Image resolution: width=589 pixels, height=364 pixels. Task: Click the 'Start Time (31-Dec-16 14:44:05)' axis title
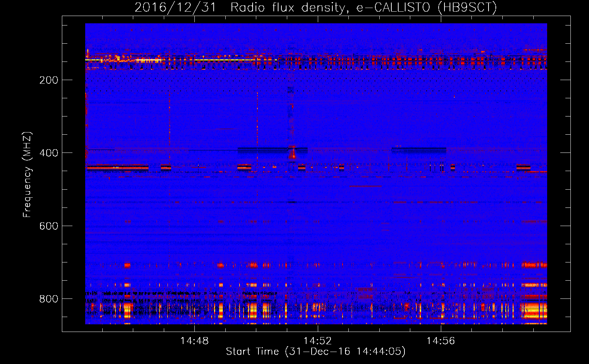[316, 352]
